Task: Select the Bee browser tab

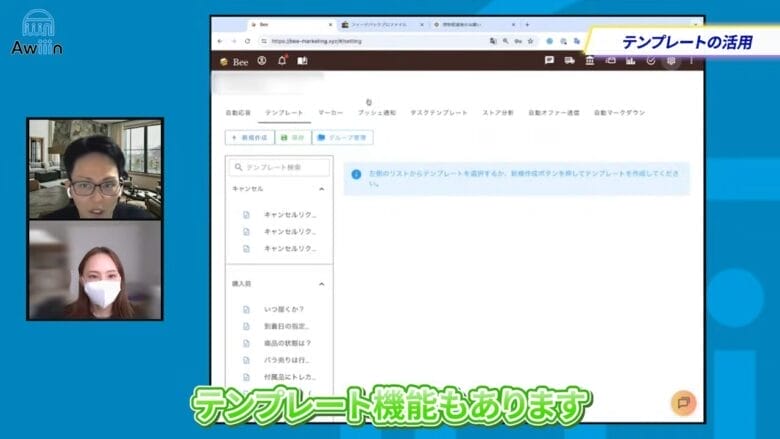Action: click(x=291, y=24)
